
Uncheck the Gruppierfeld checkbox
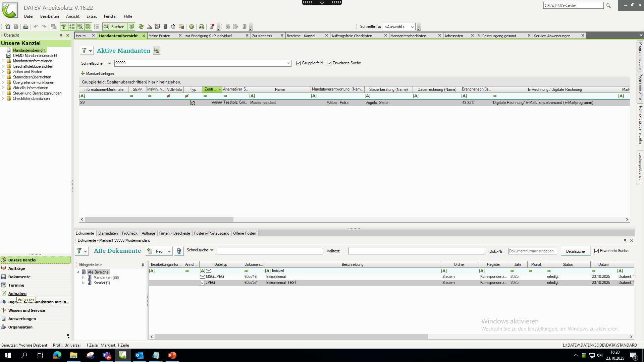click(298, 63)
